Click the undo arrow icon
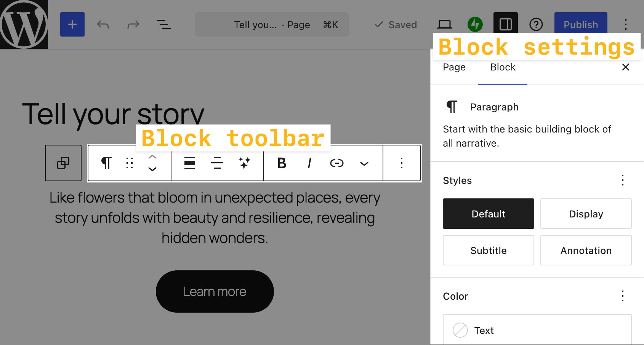Screen dimensions: 644x345 point(102,24)
